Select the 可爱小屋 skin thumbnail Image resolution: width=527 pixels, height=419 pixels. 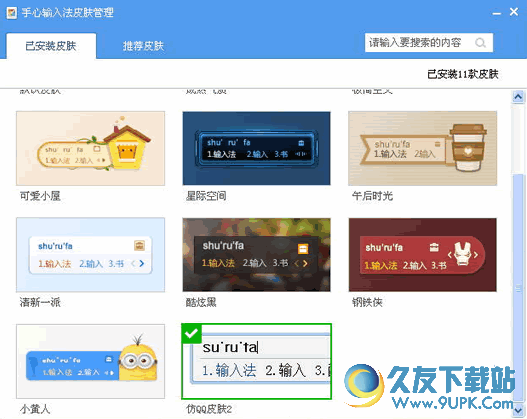click(90, 148)
